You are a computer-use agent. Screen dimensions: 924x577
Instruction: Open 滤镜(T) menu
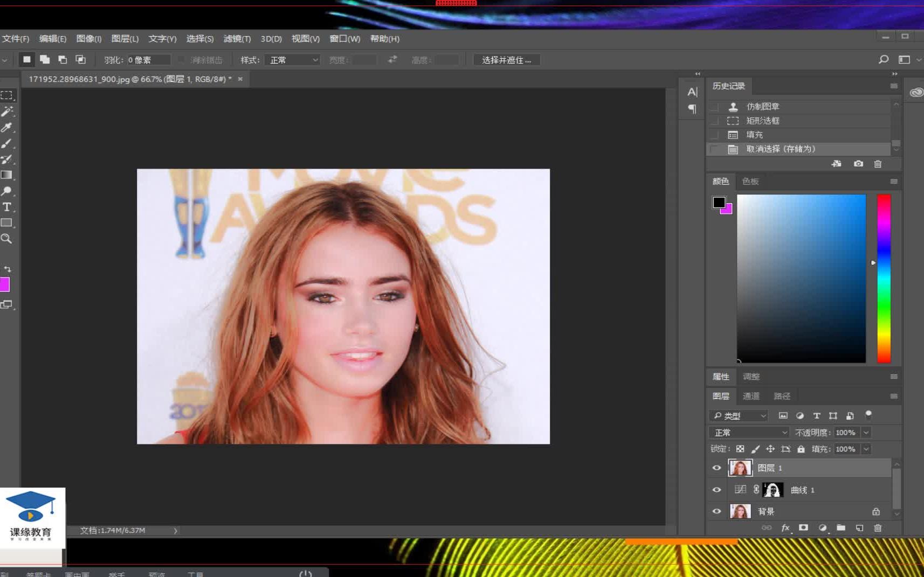pyautogui.click(x=237, y=39)
